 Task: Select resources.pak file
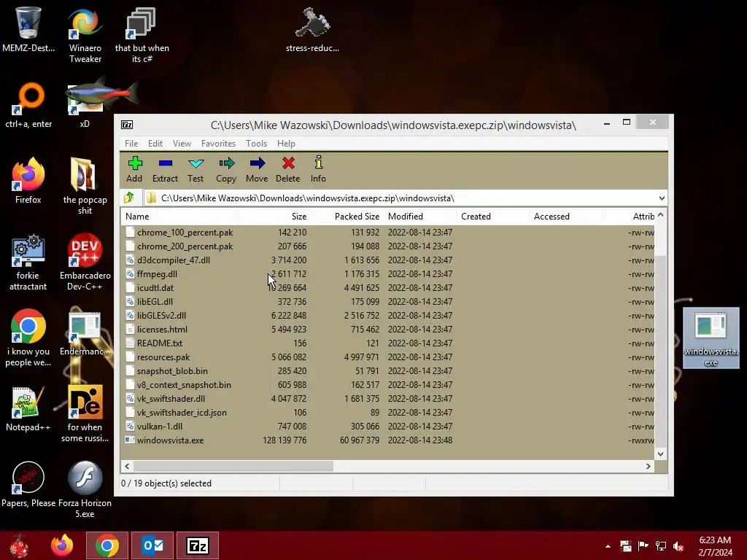click(163, 357)
